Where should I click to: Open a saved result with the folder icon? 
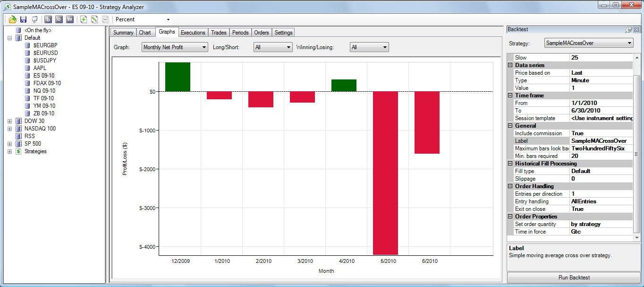tap(13, 19)
